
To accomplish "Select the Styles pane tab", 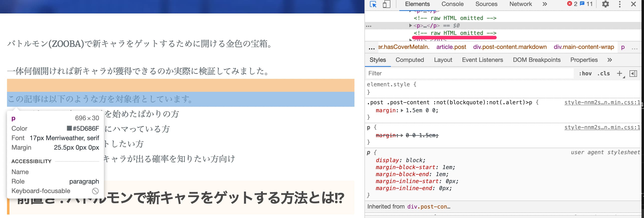I will (x=377, y=60).
